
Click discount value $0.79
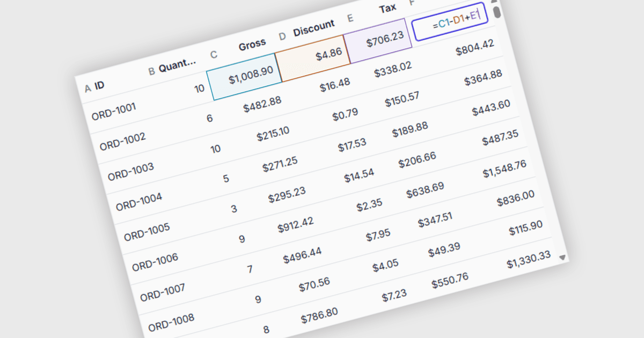(345, 115)
